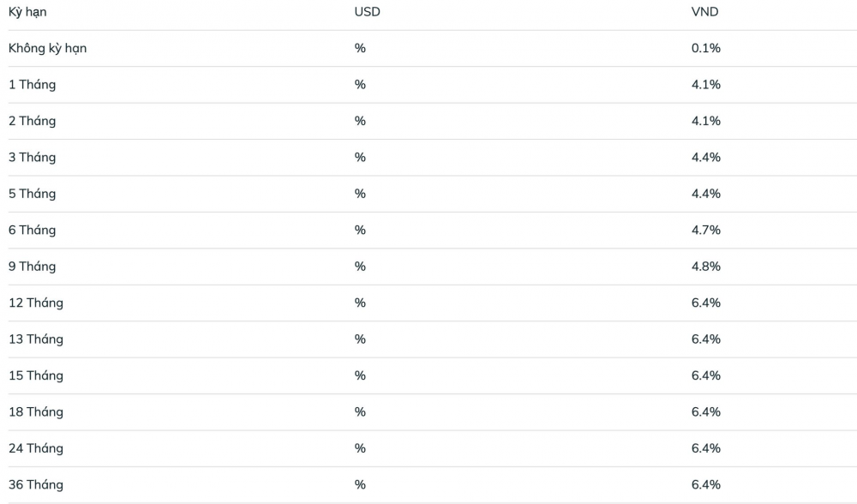The height and width of the screenshot is (504, 857).
Task: Select the Không kỳ hạn row label
Action: tap(47, 49)
